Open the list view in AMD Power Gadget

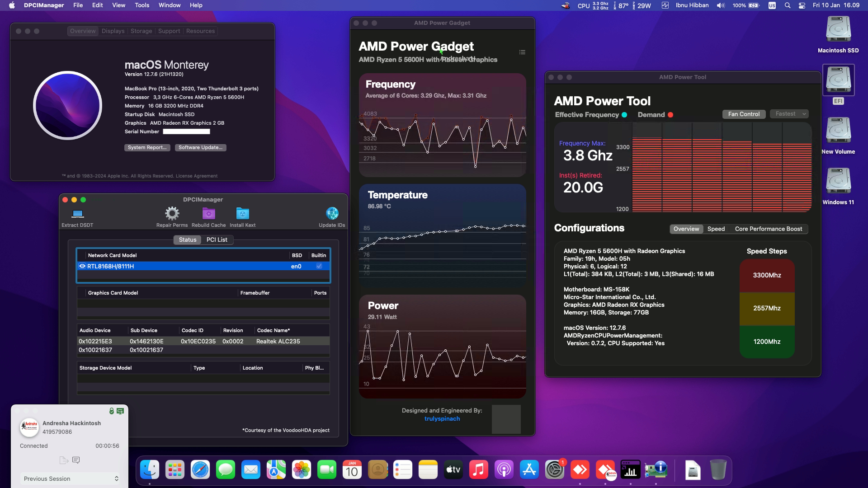522,52
